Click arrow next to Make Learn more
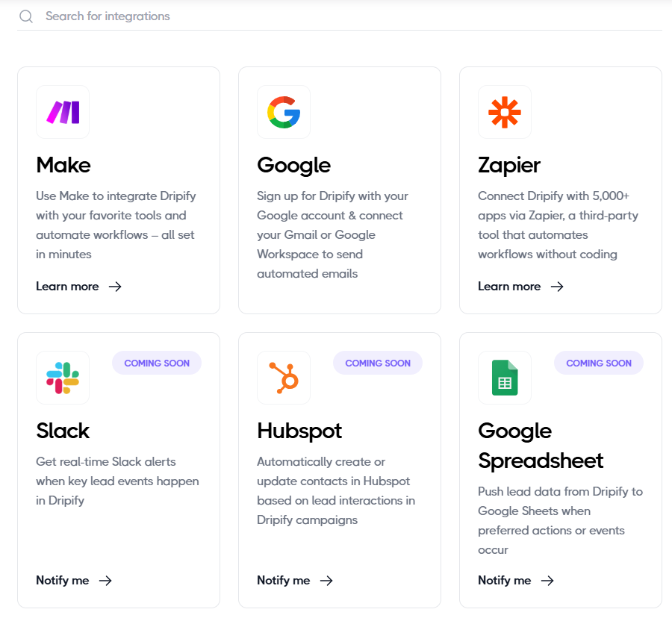Screen dimensions: 672x621 pos(115,287)
